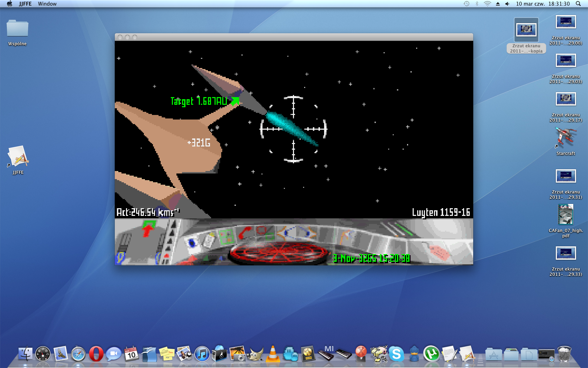Click the +321G ship label
This screenshot has height=368, width=588.
pos(199,143)
